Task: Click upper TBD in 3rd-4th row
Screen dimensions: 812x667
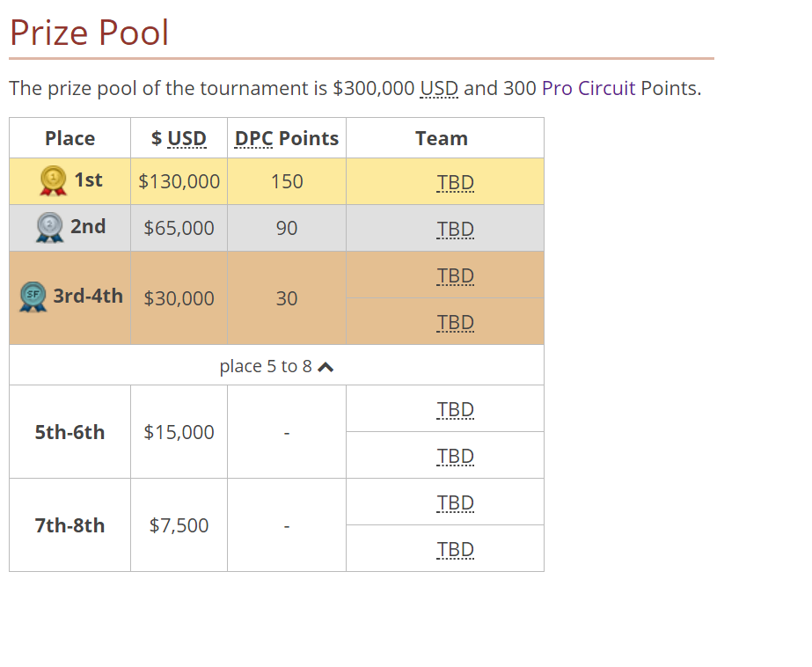Action: coord(455,276)
